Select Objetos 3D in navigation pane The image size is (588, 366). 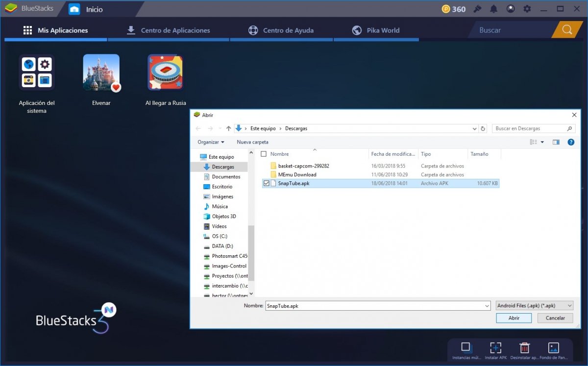tap(223, 216)
